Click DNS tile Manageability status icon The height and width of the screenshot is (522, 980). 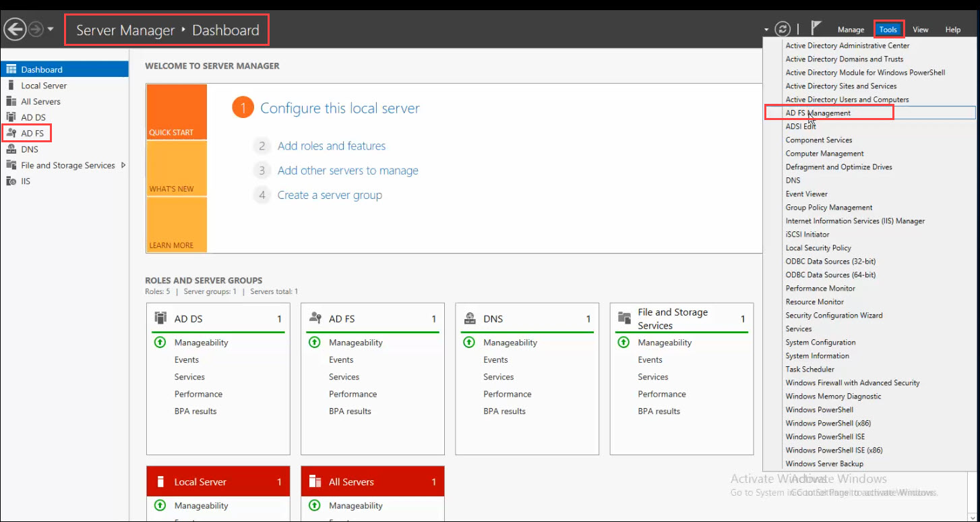(x=469, y=343)
